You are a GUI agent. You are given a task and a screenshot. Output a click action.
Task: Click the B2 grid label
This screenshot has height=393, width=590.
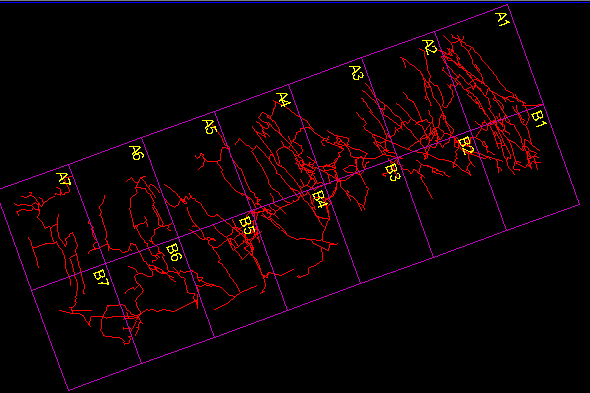click(466, 146)
